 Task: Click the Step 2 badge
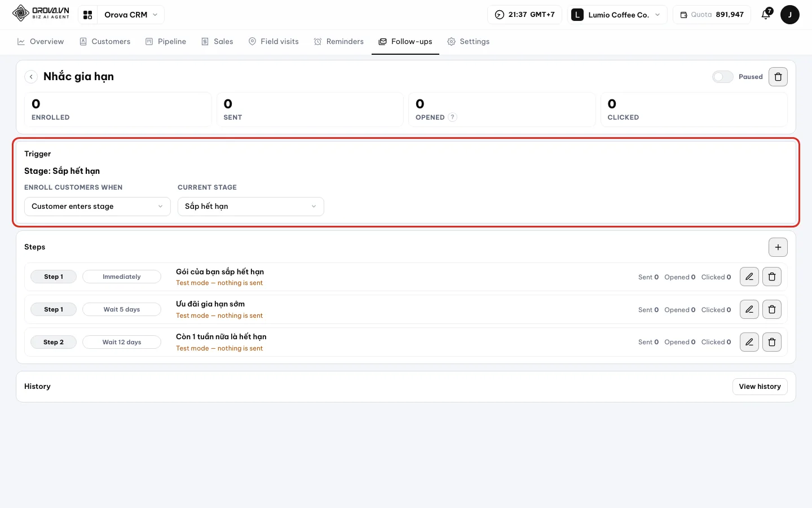54,342
